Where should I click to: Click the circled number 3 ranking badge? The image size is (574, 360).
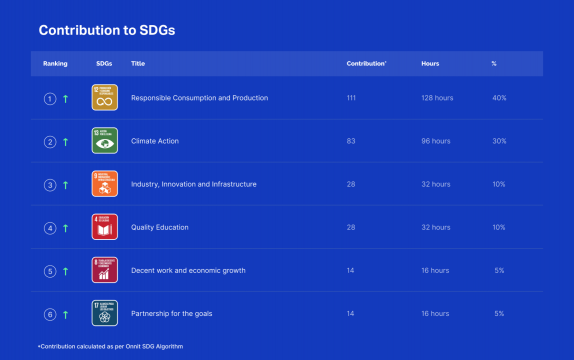(50, 185)
